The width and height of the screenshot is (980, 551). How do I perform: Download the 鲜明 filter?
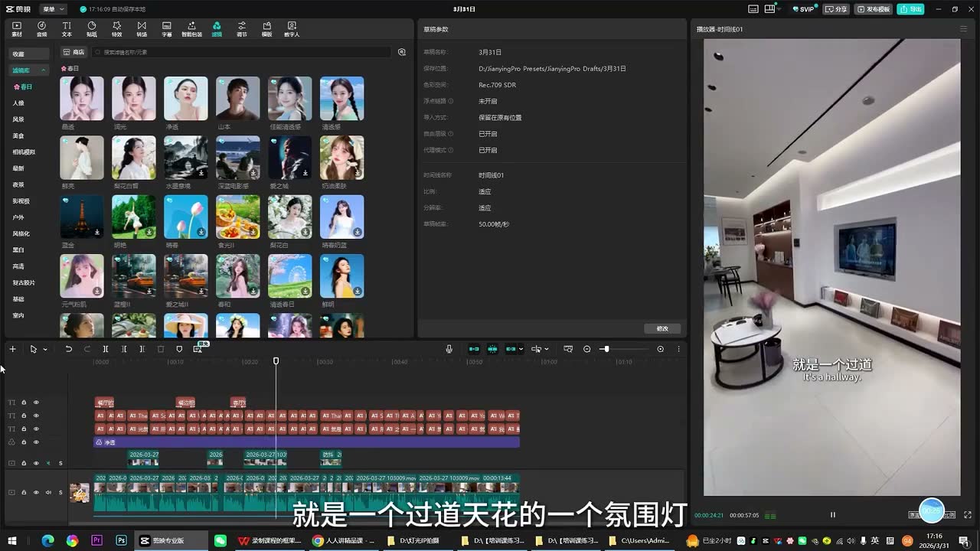pyautogui.click(x=358, y=291)
